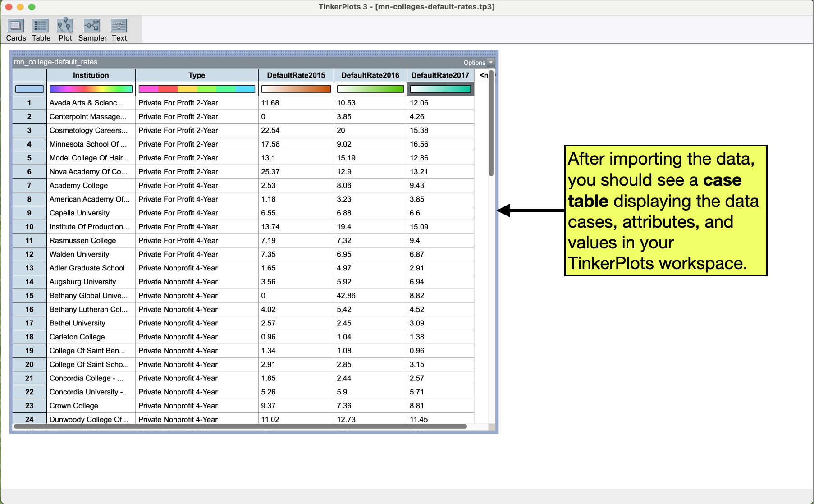The height and width of the screenshot is (504, 814).
Task: Click the DefaultRate2016 green gradient swatch
Action: [370, 89]
